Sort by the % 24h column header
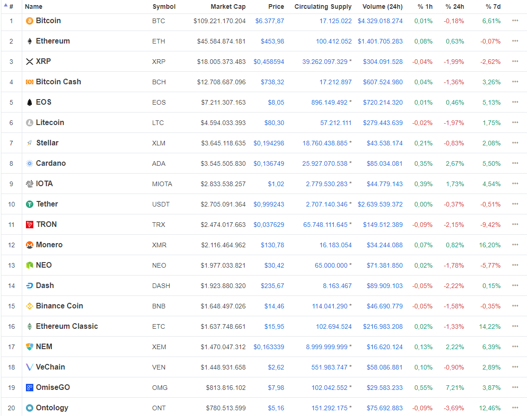The height and width of the screenshot is (420, 527). pos(455,7)
